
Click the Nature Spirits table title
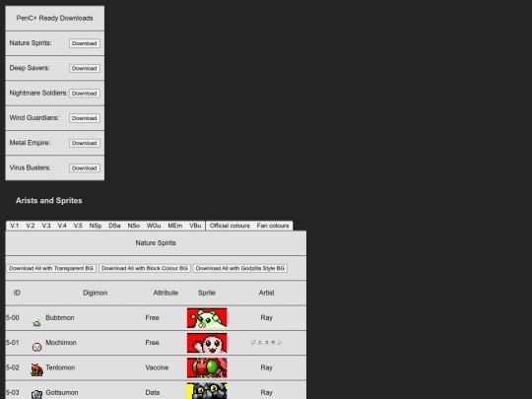click(x=156, y=243)
